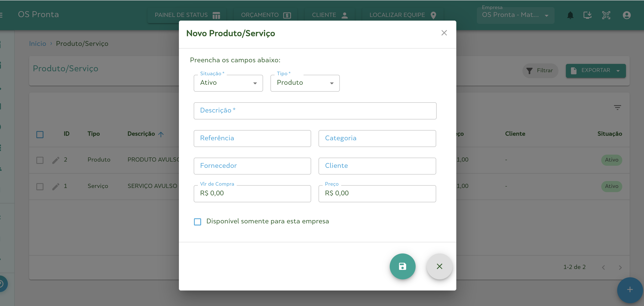The height and width of the screenshot is (306, 644).
Task: Open the Situação dropdown showing Ativo
Action: pos(228,83)
